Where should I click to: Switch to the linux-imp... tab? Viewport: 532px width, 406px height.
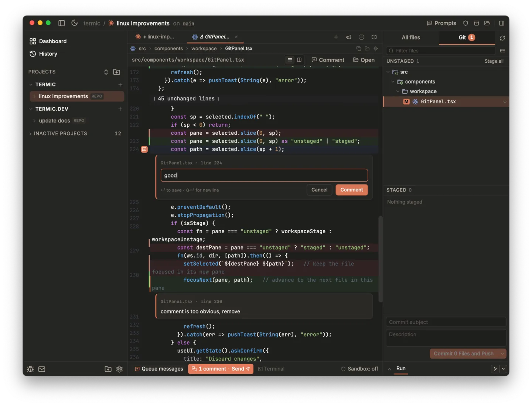pyautogui.click(x=155, y=37)
